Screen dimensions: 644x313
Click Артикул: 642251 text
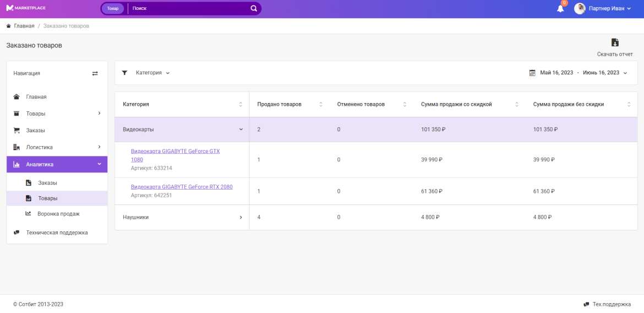[151, 196]
